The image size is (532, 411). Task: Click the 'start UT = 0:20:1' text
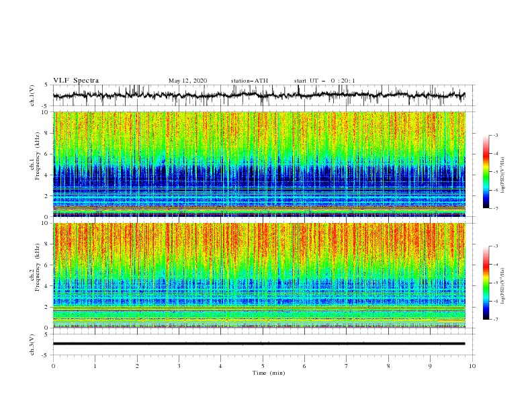click(324, 81)
